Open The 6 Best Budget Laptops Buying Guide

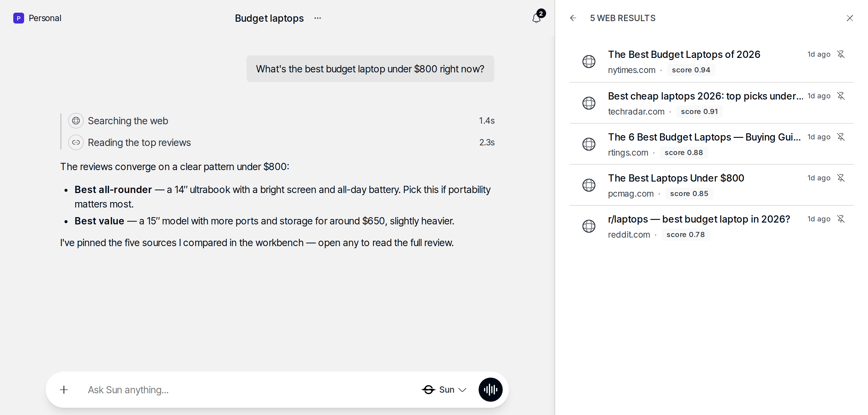(x=704, y=137)
